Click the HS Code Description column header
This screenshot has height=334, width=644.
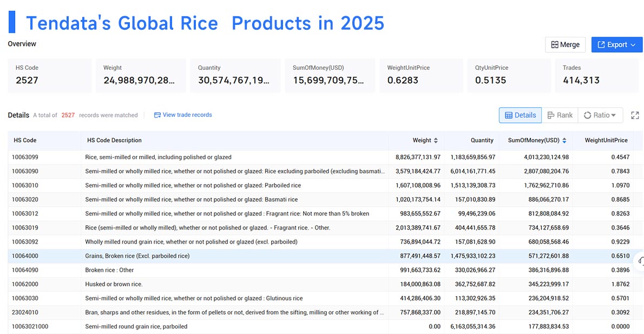click(114, 141)
